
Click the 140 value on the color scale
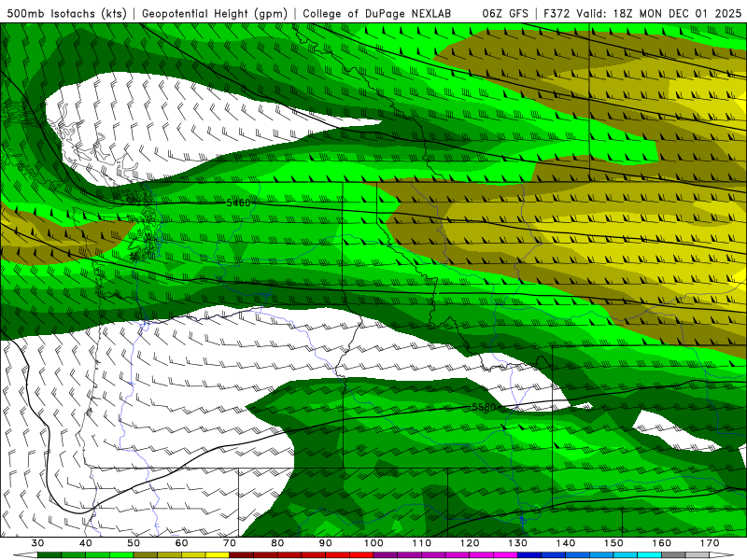(566, 543)
